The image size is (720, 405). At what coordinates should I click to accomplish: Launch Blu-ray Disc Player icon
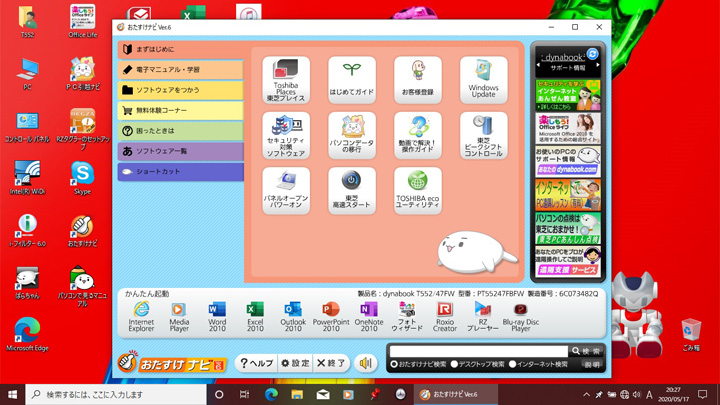pyautogui.click(x=520, y=317)
